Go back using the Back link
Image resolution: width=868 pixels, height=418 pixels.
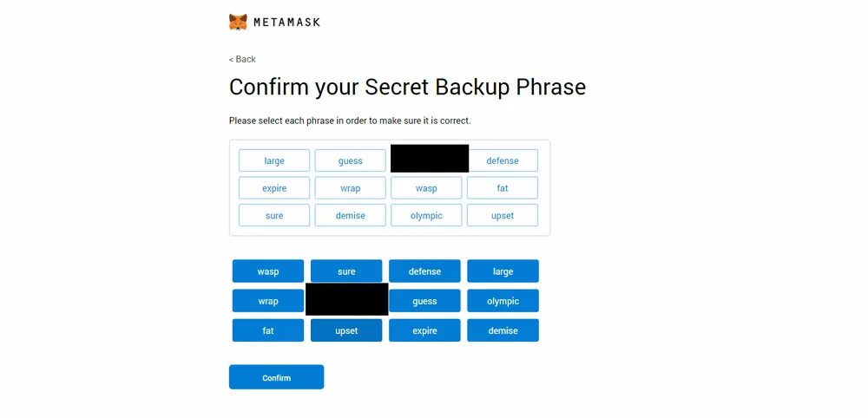pos(242,59)
